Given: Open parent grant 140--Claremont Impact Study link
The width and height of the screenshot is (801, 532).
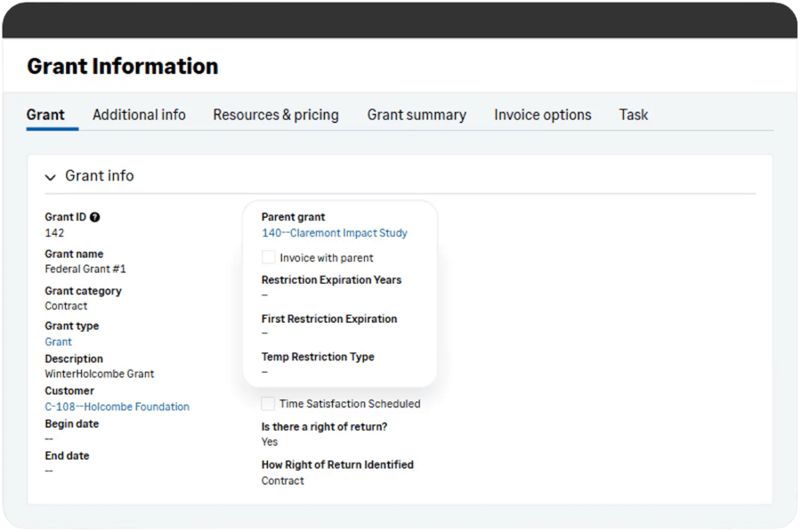Looking at the screenshot, I should pos(335,233).
